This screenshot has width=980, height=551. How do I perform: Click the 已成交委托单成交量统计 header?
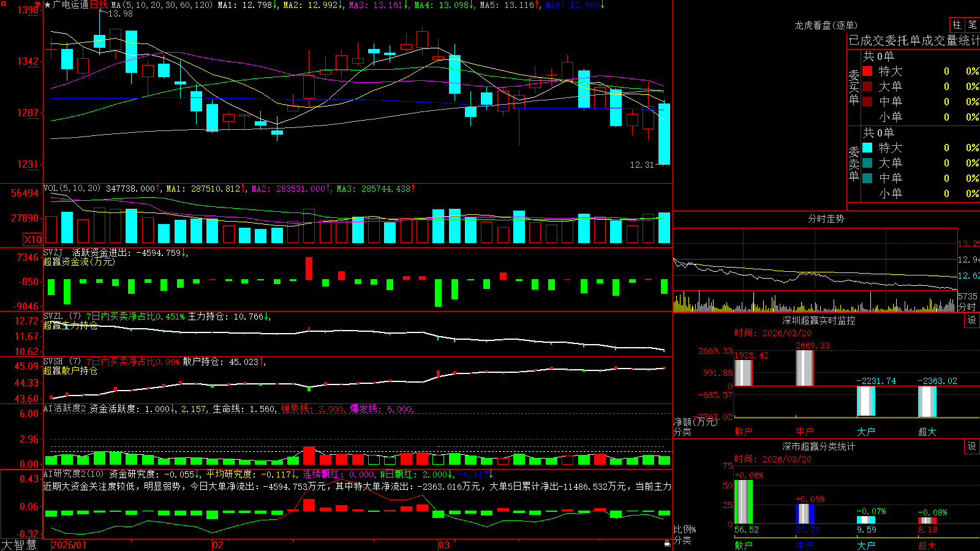click(x=914, y=40)
